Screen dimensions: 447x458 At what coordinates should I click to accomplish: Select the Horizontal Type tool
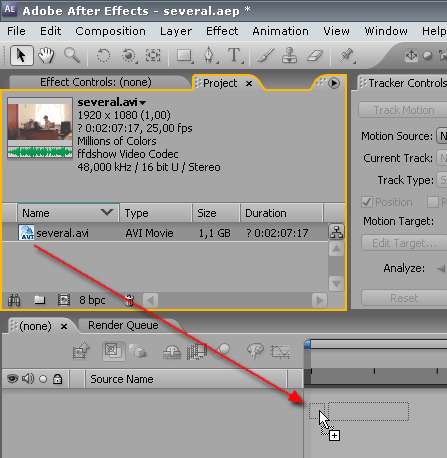coord(235,55)
